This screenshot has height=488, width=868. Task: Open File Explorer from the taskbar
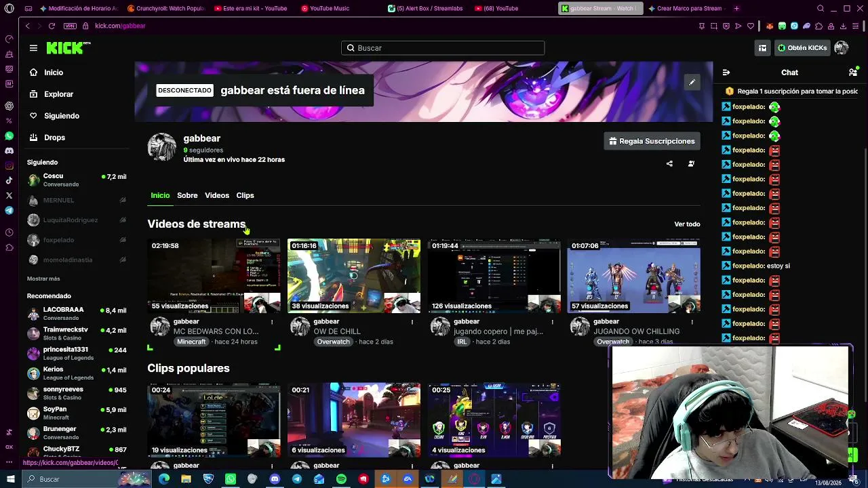tap(186, 479)
